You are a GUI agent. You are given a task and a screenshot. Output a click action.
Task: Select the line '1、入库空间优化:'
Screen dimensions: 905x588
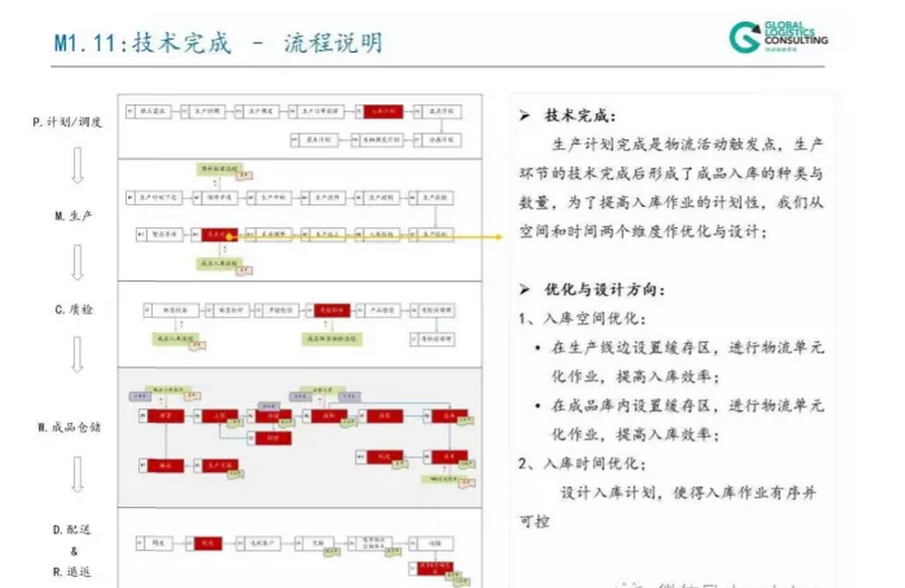(582, 318)
